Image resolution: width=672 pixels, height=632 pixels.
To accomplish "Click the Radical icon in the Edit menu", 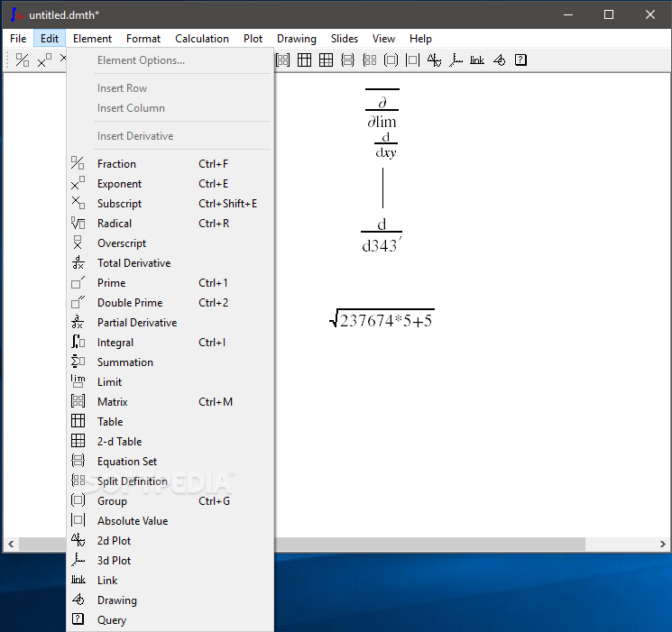I will [78, 223].
